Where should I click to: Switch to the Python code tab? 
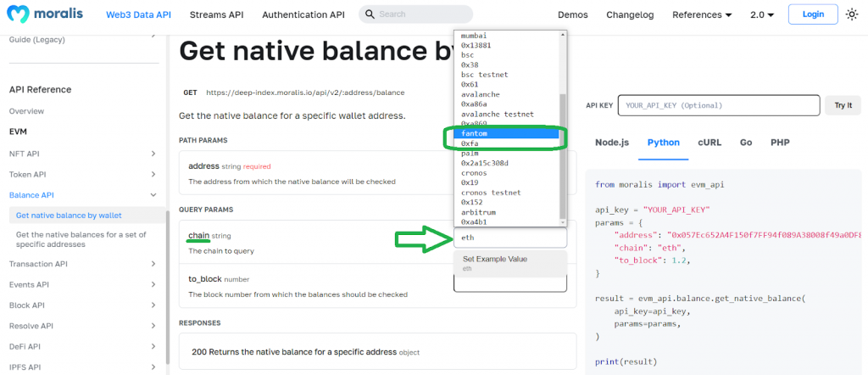tap(663, 143)
